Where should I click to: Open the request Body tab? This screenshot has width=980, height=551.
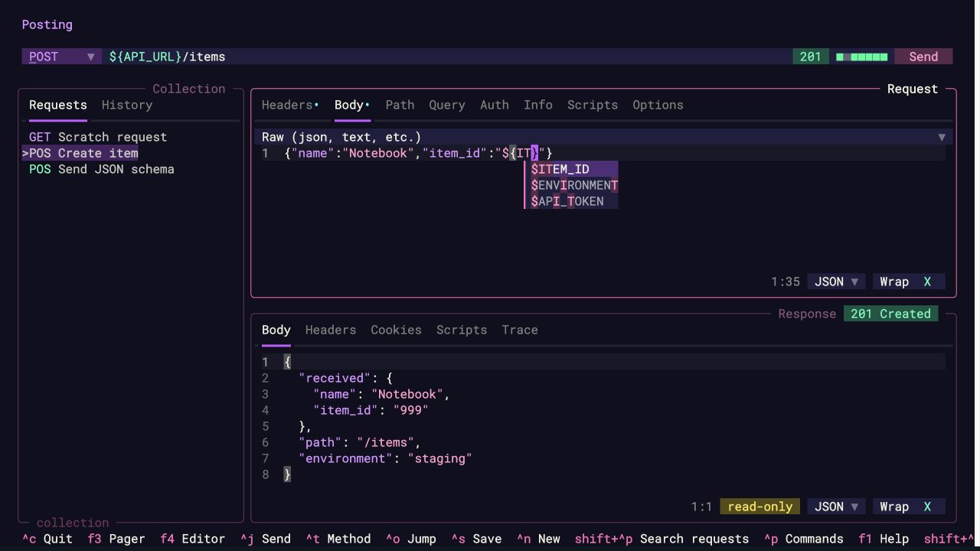352,105
